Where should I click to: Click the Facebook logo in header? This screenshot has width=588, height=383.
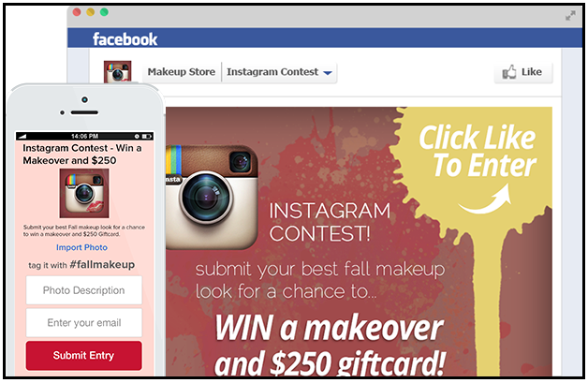125,39
